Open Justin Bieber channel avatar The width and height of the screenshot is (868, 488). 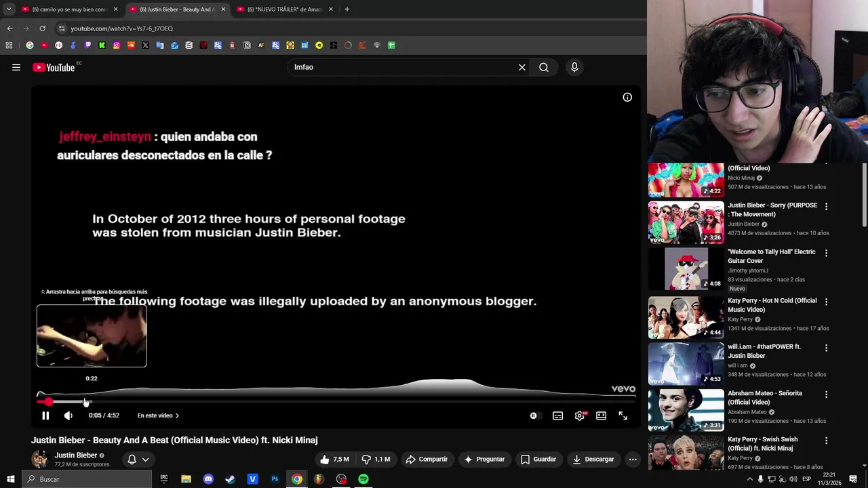[x=39, y=459]
